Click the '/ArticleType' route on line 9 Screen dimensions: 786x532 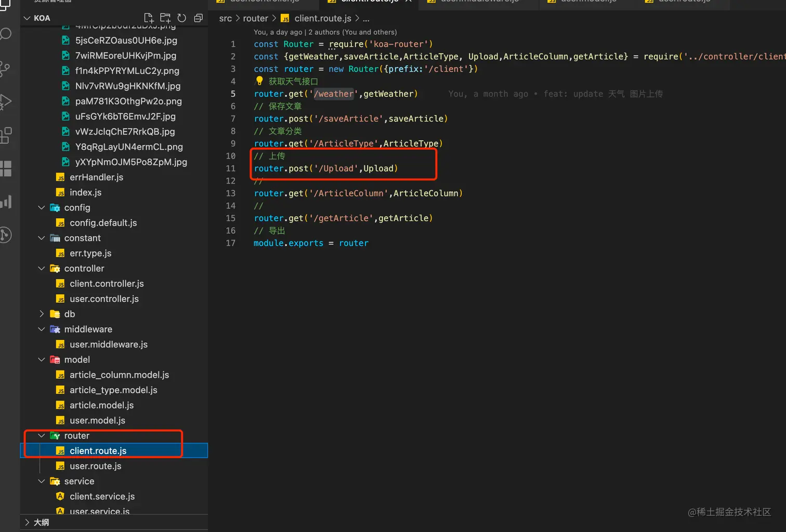(346, 144)
